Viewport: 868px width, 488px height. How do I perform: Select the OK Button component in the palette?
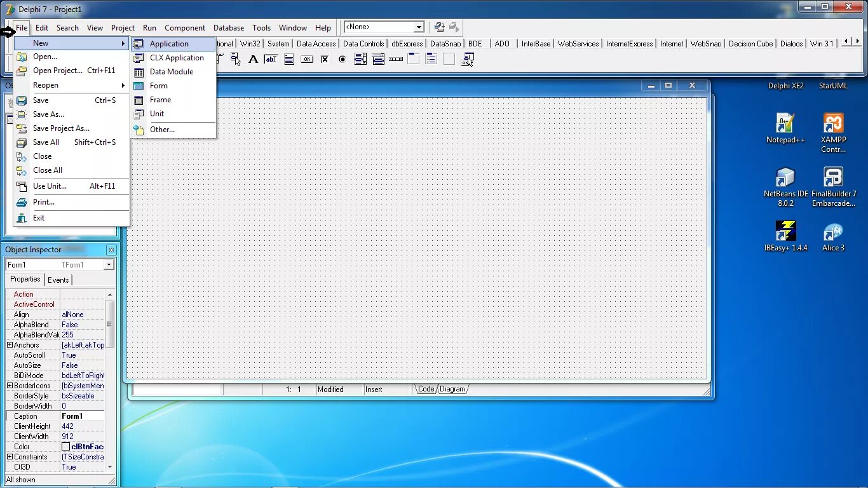(x=307, y=59)
